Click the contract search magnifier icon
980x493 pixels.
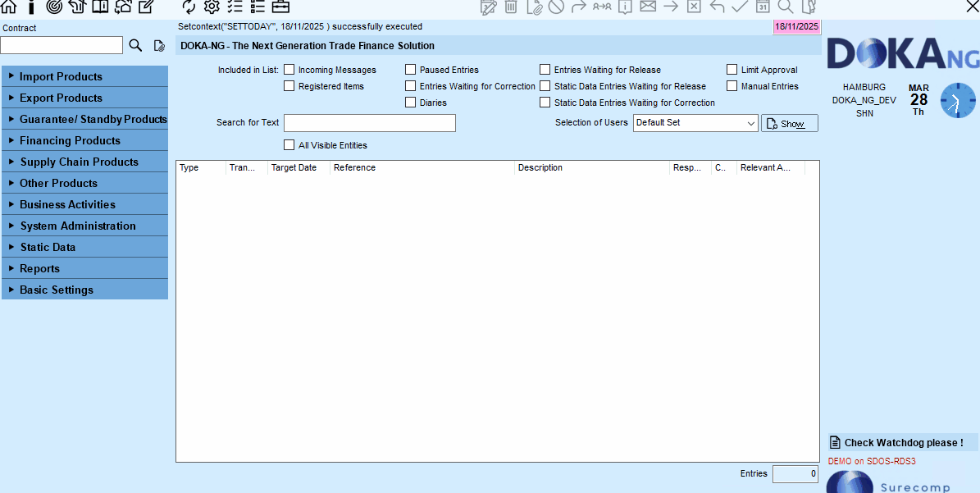[x=135, y=45]
